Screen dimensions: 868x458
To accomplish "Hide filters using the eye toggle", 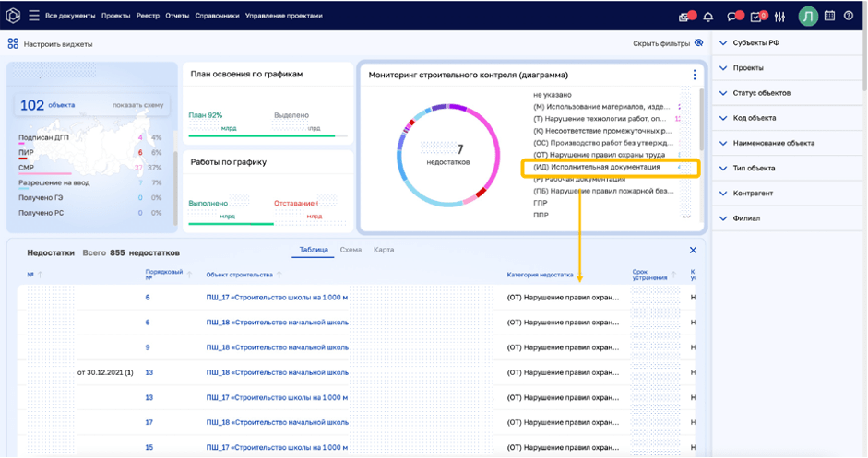I will [698, 43].
